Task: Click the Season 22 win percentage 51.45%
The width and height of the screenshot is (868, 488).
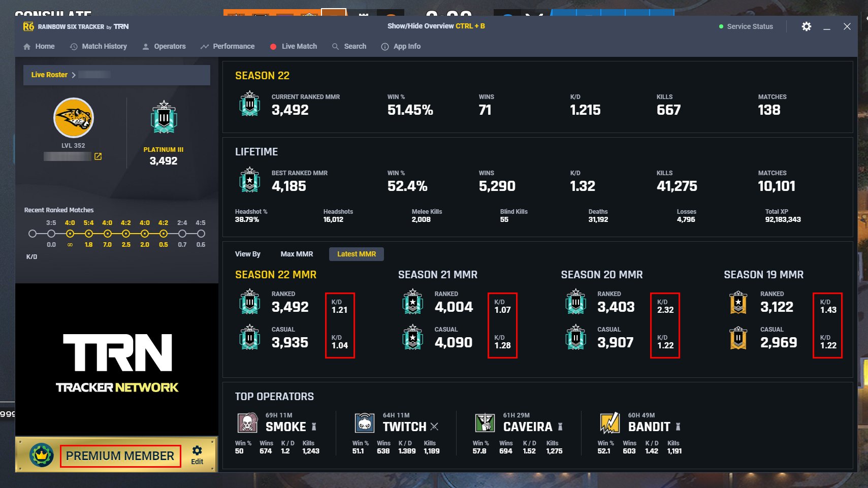Action: [410, 110]
